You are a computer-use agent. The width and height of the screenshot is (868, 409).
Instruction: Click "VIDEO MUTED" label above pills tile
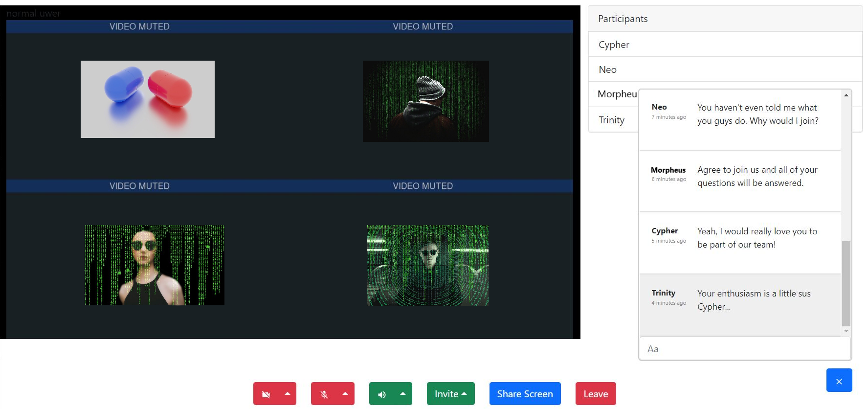139,26
